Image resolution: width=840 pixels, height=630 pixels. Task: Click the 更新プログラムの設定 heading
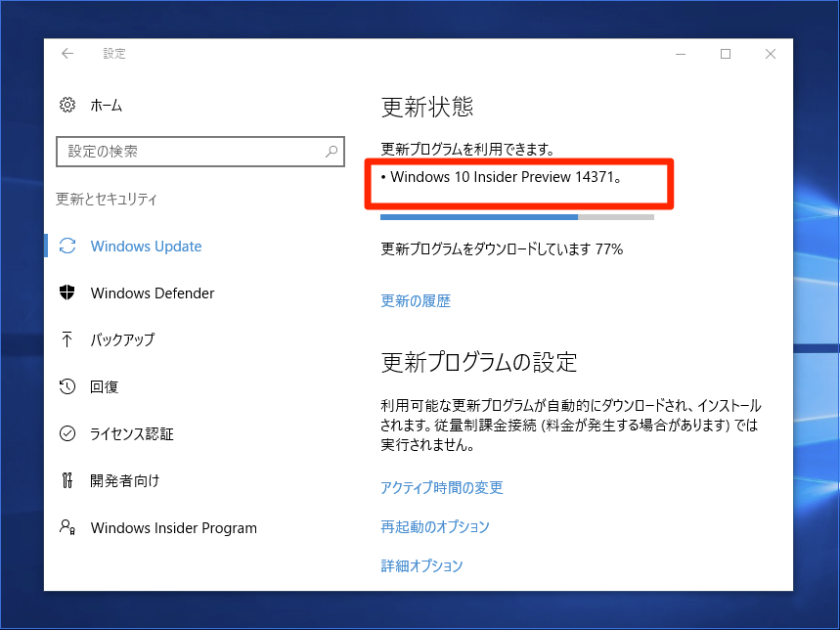pos(478,362)
